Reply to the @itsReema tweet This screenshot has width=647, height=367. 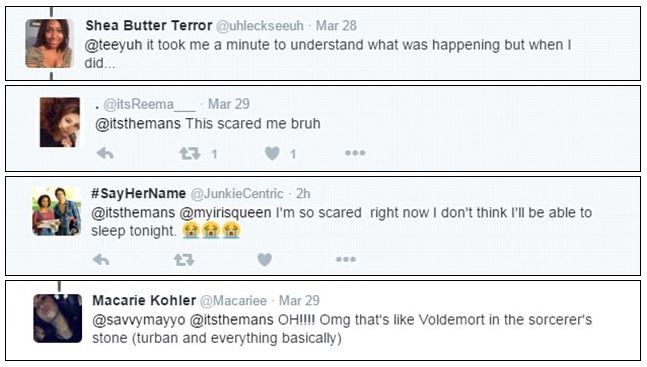pyautogui.click(x=105, y=154)
